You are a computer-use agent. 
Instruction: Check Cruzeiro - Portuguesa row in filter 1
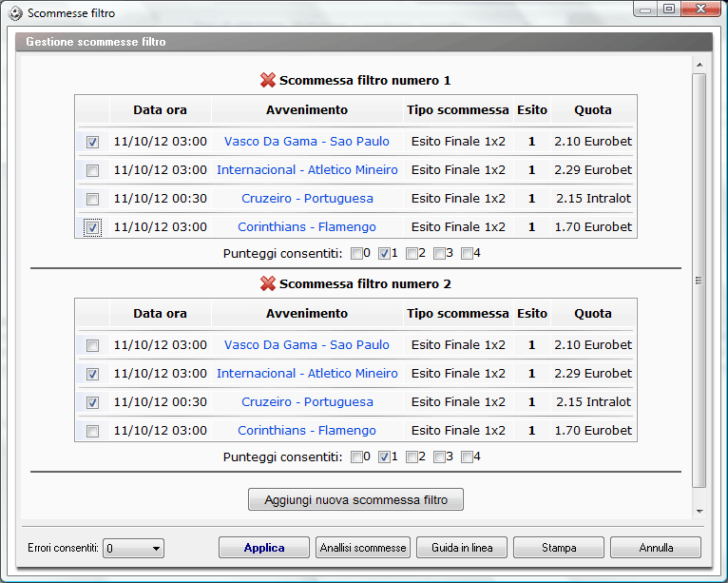click(x=92, y=199)
